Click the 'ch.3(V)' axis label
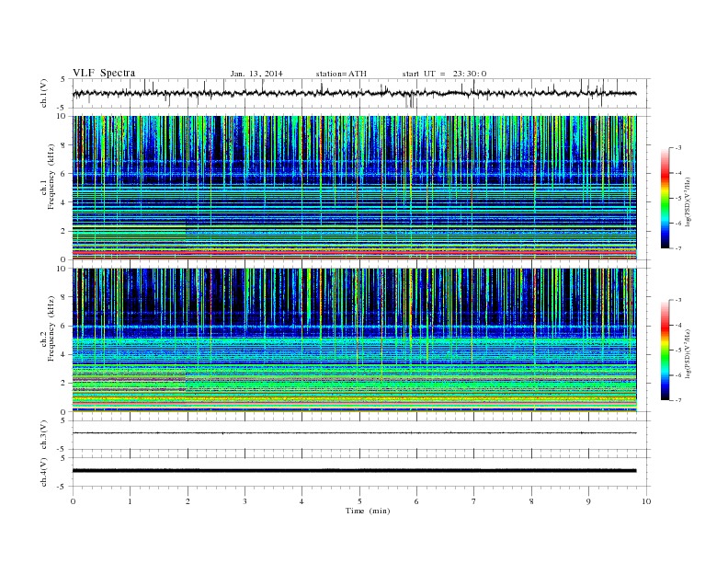Viewport: 728px width, 563px height. tap(44, 434)
